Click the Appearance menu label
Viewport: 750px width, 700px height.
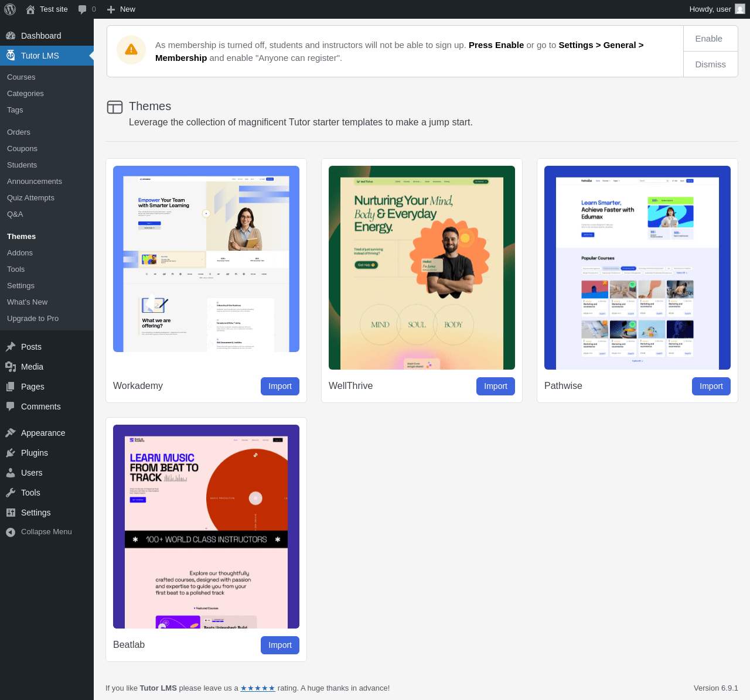43,433
